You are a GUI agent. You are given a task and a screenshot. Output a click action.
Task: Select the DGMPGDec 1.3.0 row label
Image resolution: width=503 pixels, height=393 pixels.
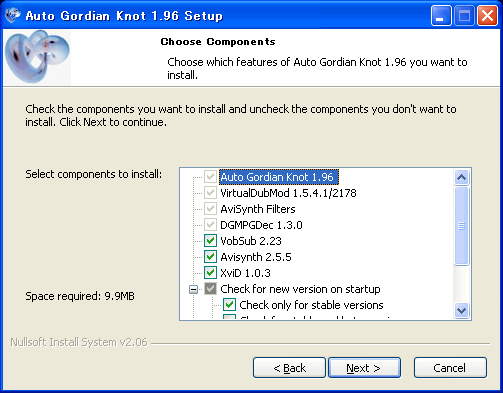click(x=261, y=225)
